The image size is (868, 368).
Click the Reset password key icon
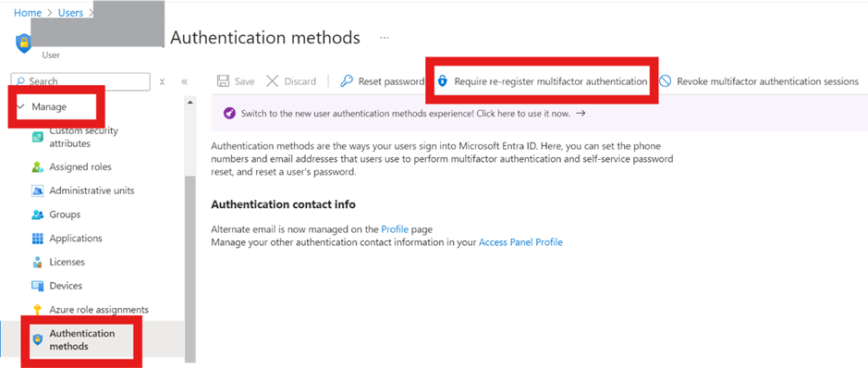pyautogui.click(x=347, y=81)
